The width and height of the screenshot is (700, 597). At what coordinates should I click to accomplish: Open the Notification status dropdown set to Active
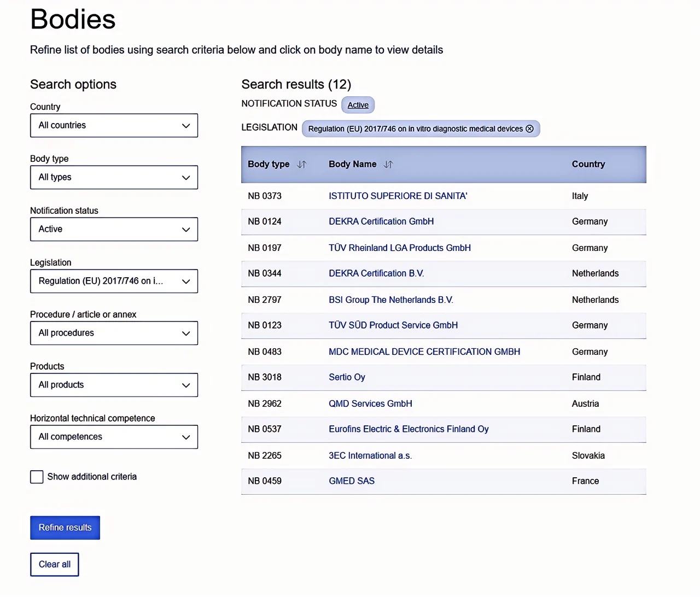[x=114, y=229]
